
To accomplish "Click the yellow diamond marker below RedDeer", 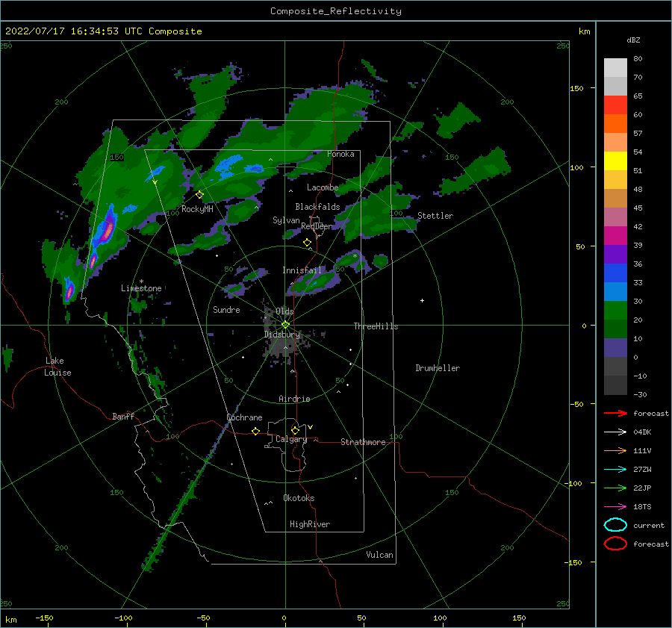I will 307,243.
